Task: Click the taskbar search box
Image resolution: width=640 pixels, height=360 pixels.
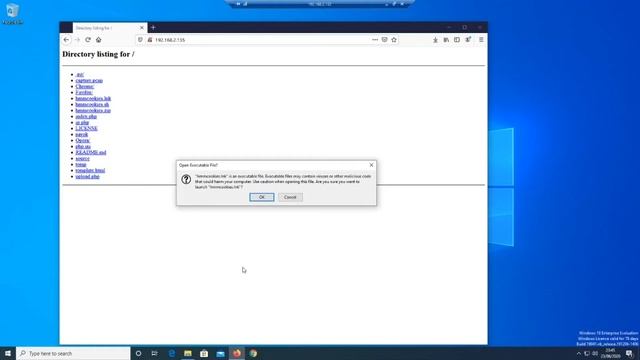Action: click(73, 353)
